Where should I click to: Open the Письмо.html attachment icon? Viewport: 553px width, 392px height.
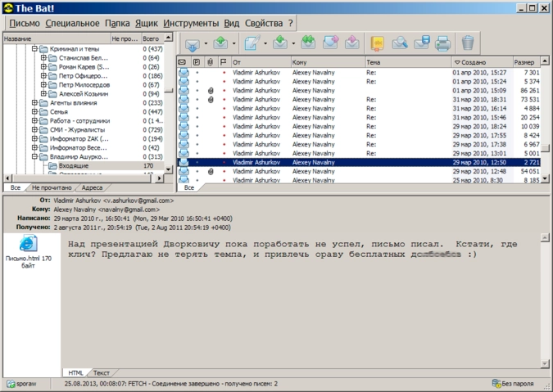27,243
